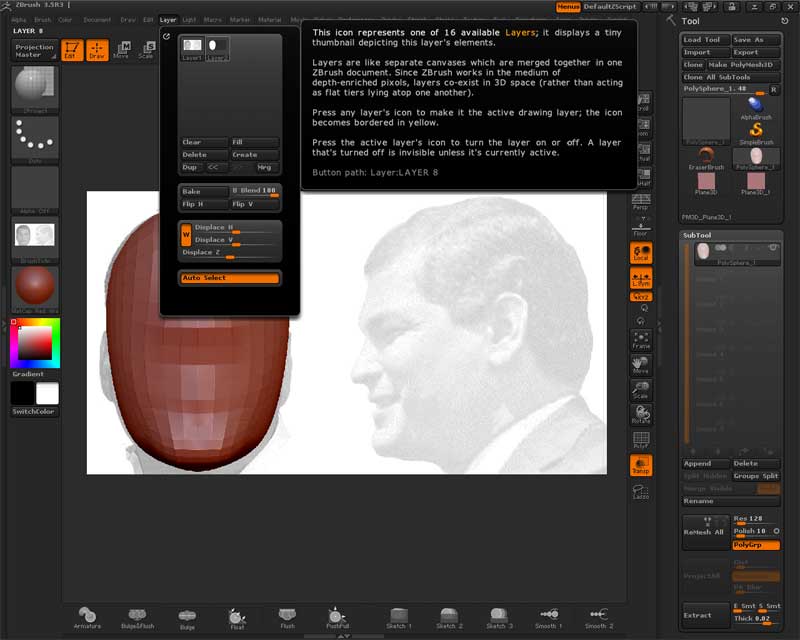
Task: Select the Sketch 3 brush
Action: (499, 618)
